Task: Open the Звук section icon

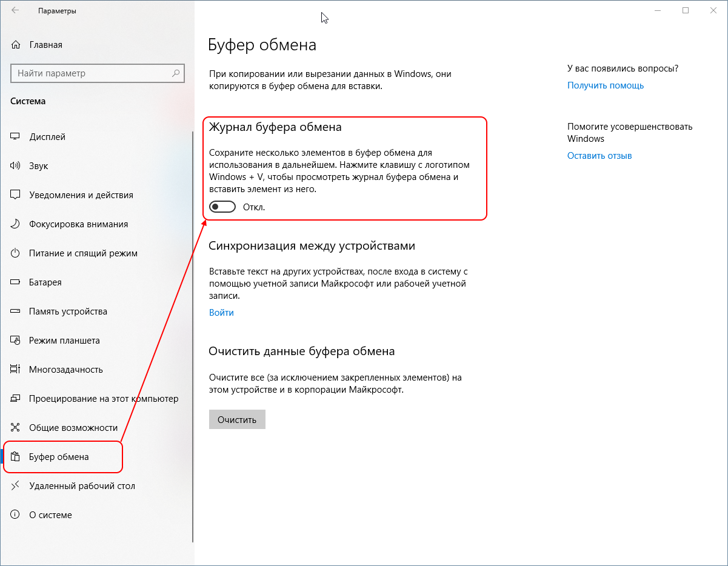Action: tap(14, 165)
